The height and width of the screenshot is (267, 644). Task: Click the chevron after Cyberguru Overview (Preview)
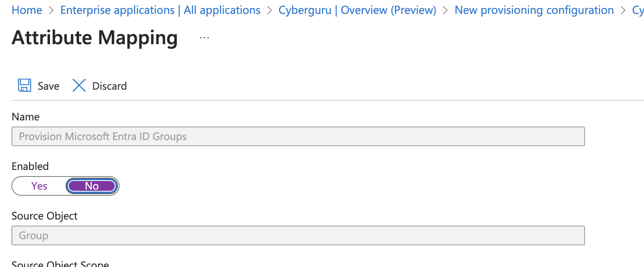click(445, 10)
